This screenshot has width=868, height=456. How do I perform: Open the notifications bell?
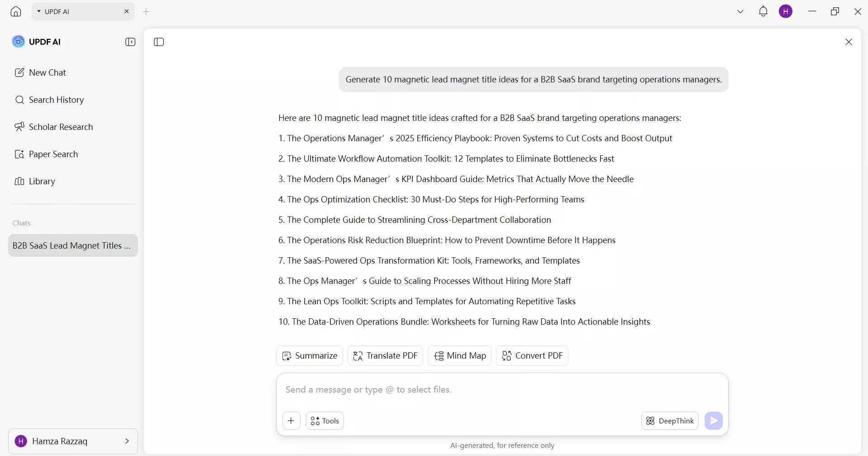point(763,11)
